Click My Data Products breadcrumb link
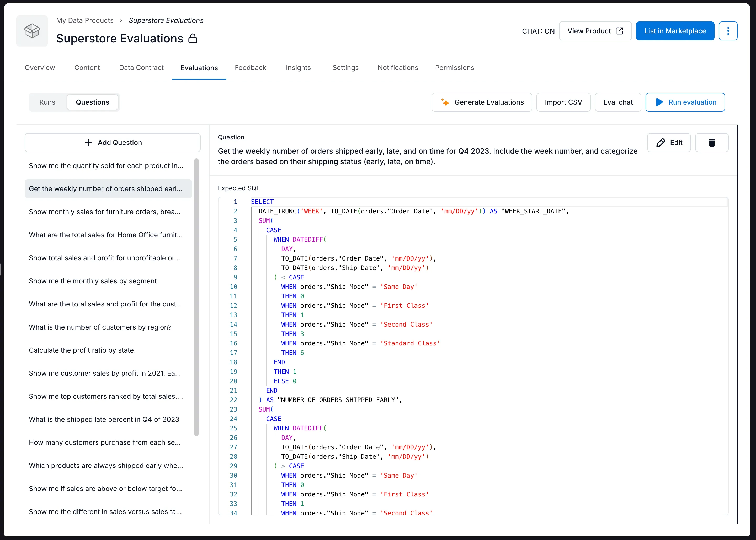The height and width of the screenshot is (540, 756). coord(85,20)
